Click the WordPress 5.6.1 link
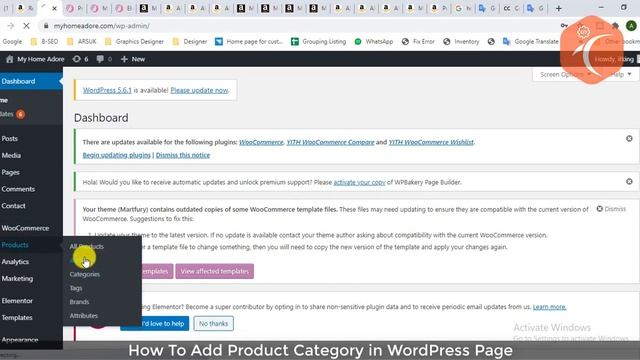The width and height of the screenshot is (640, 360). point(107,90)
